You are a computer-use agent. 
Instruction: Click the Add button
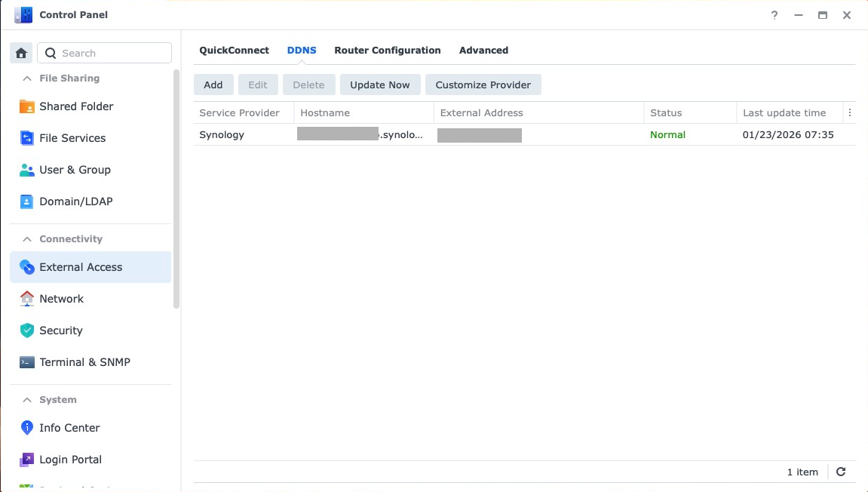[213, 85]
